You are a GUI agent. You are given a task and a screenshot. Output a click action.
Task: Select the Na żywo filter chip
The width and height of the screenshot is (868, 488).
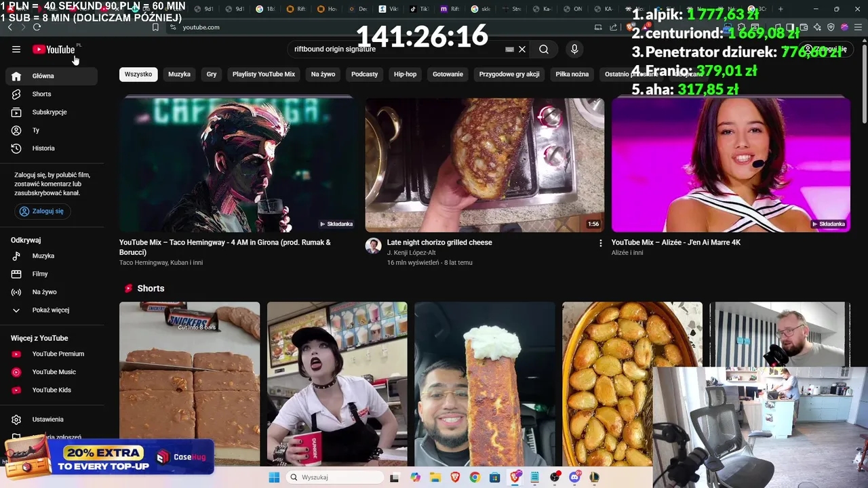pos(323,74)
